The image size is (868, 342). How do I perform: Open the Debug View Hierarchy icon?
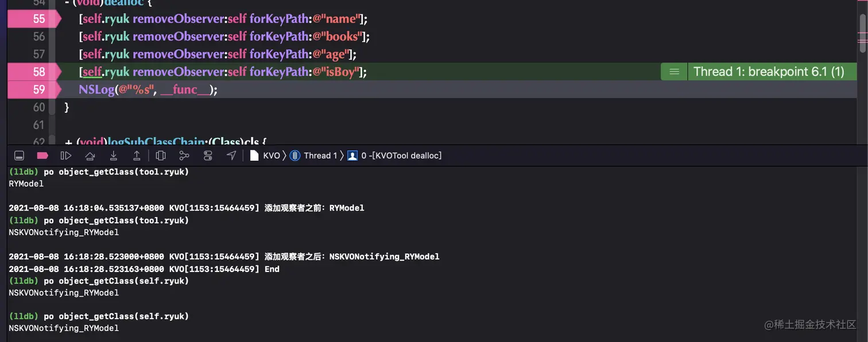coord(161,156)
